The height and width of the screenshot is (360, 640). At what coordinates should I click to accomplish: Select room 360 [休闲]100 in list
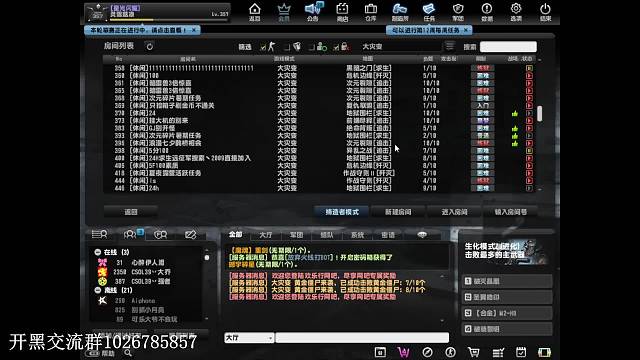coord(318,76)
